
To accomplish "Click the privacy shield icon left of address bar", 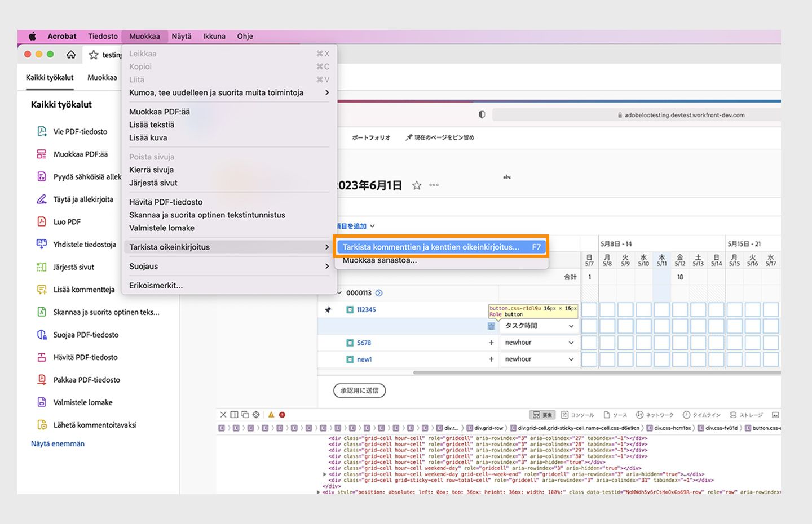I will 482,114.
